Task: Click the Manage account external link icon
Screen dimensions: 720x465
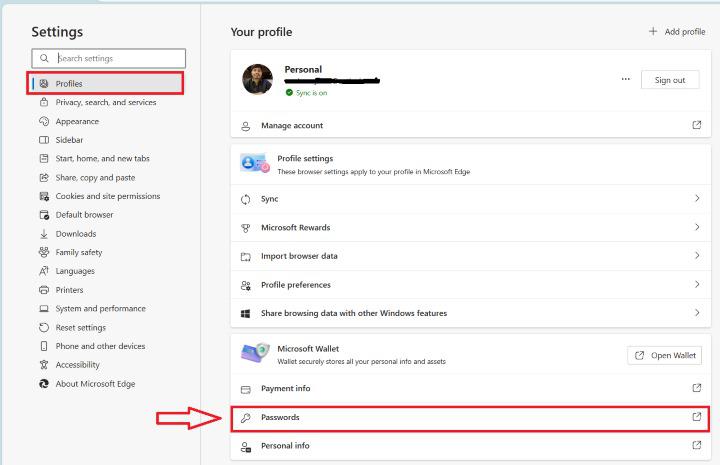Action: point(697,125)
